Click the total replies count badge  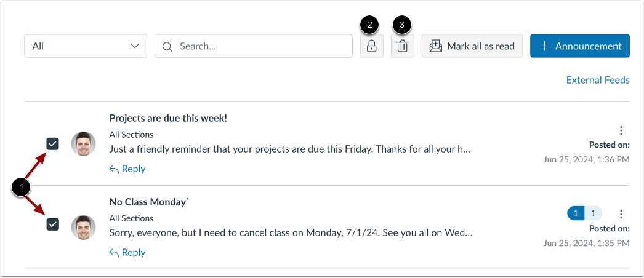click(x=593, y=213)
